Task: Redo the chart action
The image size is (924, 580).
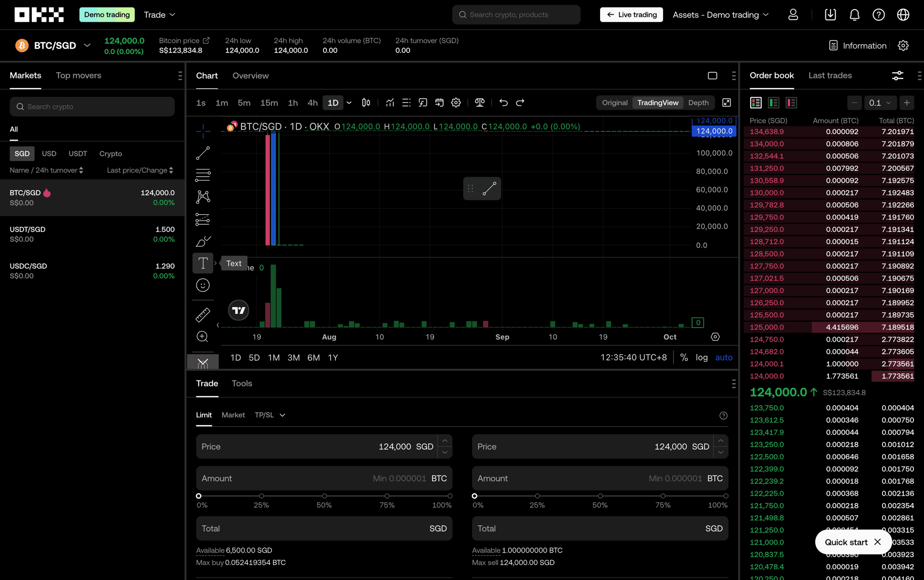Action: point(520,103)
